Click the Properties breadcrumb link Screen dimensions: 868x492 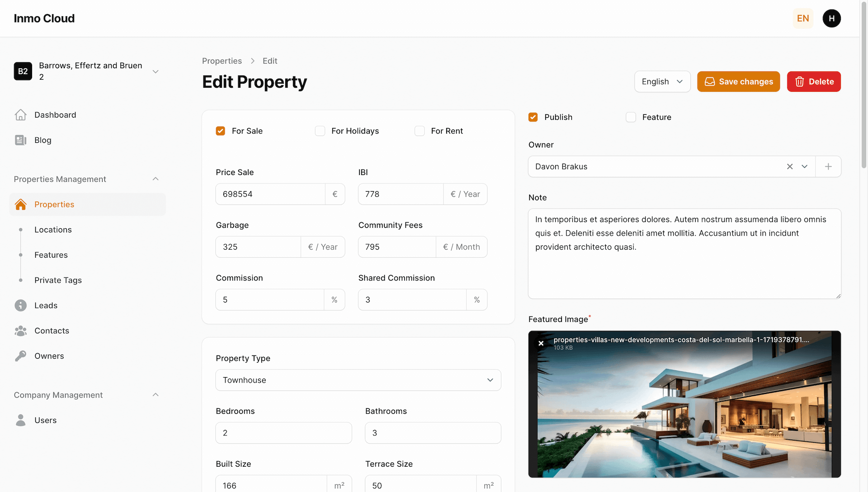222,61
